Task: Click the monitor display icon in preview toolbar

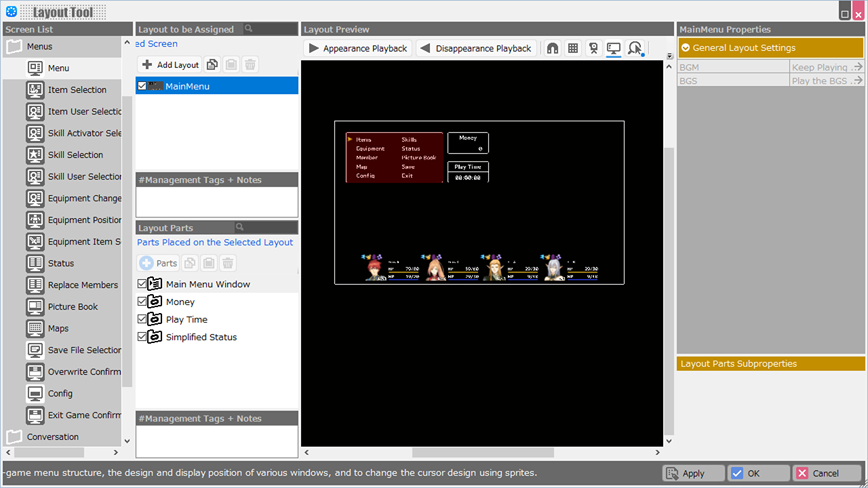Action: click(x=614, y=48)
